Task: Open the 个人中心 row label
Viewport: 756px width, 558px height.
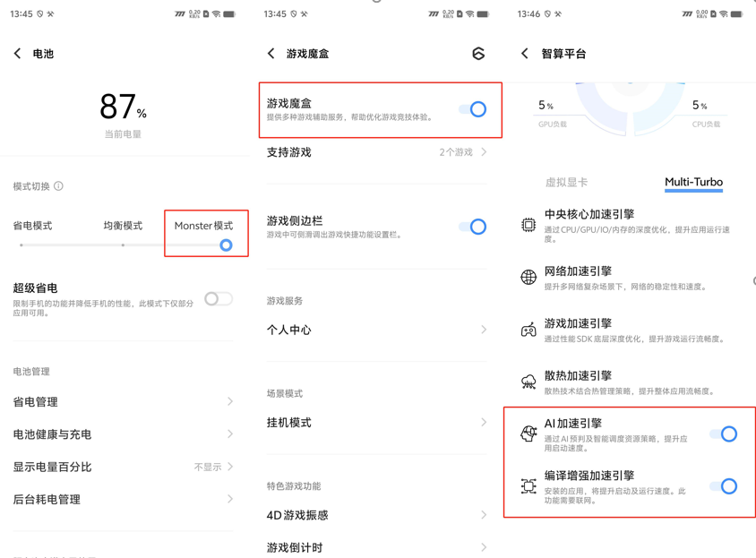Action: (x=288, y=330)
